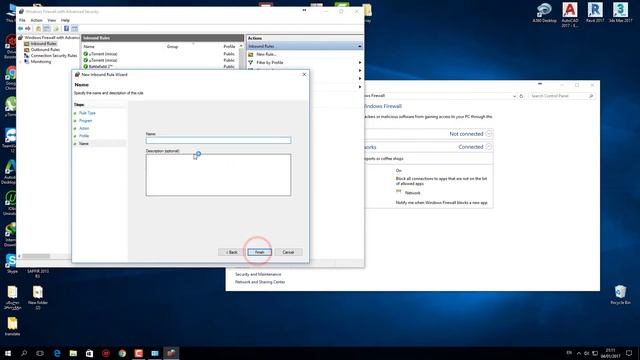Go to the Rule Type step

coord(87,113)
